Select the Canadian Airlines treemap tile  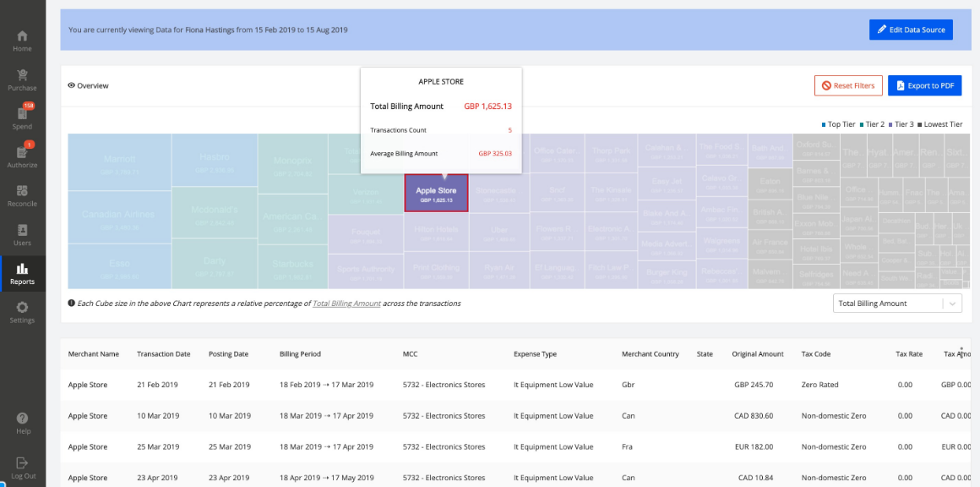pyautogui.click(x=119, y=217)
